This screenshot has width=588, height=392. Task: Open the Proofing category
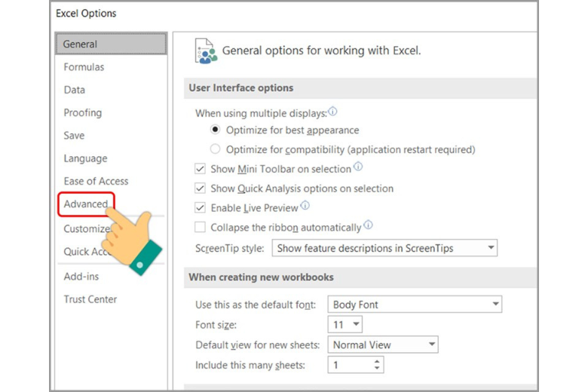(83, 113)
